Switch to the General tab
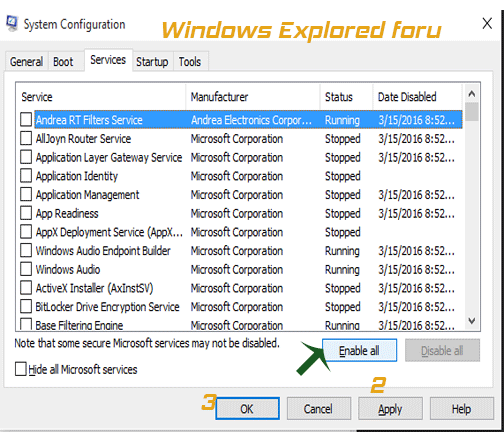The height and width of the screenshot is (432, 504). tap(26, 62)
